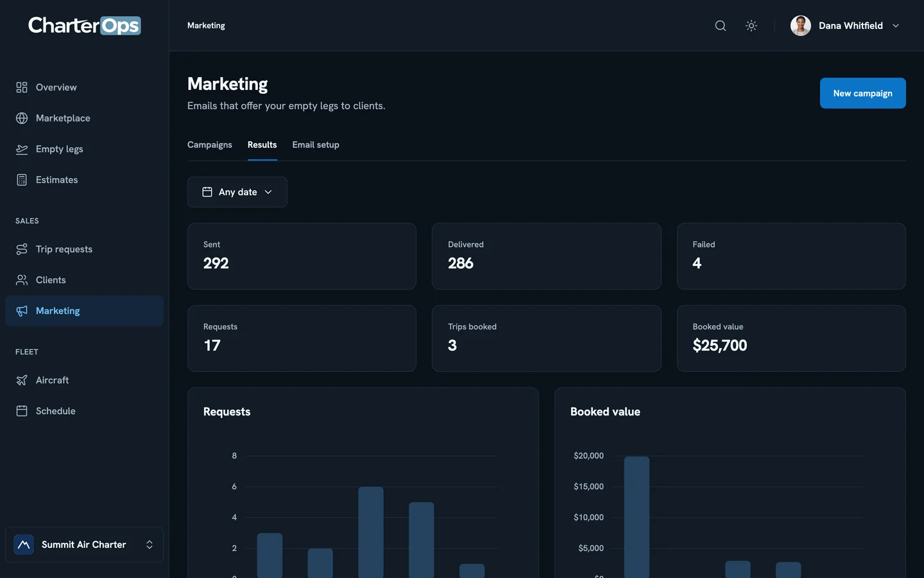The height and width of the screenshot is (578, 924).
Task: Go to Overview in sidebar
Action: 84,87
